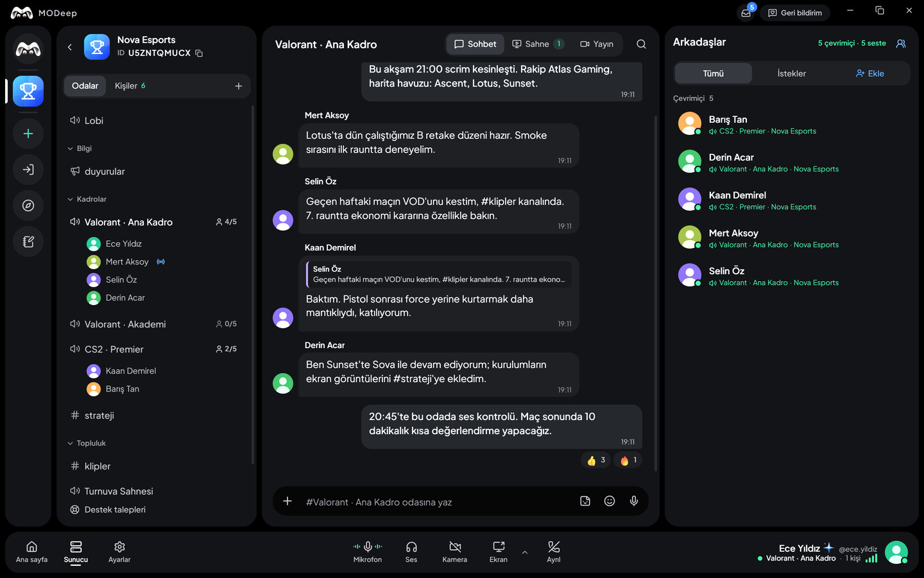This screenshot has height=578, width=924.
Task: Open the join server arrow icon
Action: (28, 170)
